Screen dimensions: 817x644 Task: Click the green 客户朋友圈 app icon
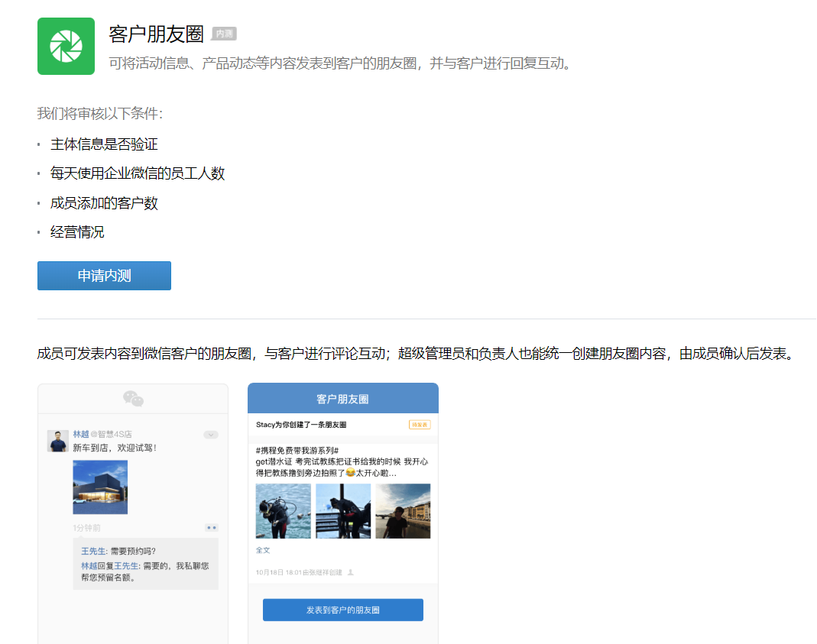[66, 47]
